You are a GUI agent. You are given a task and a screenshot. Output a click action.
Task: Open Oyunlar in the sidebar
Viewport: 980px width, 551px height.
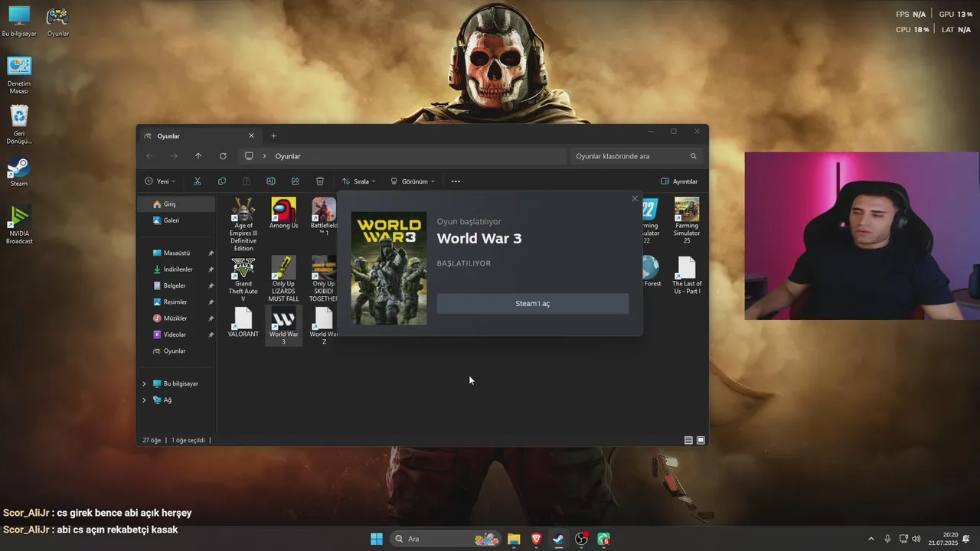[177, 351]
